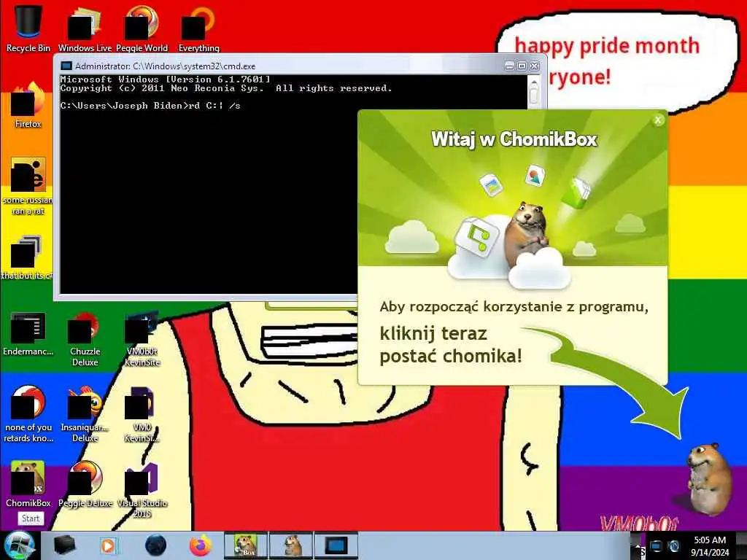Open the Everything desktop shortcut
Image resolution: width=747 pixels, height=560 pixels.
pos(198,28)
